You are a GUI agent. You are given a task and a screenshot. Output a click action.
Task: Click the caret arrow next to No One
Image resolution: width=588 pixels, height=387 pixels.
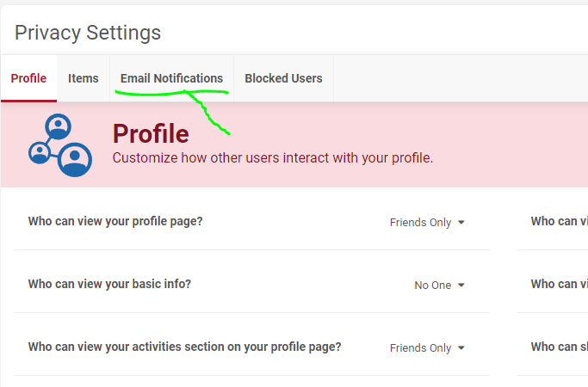[461, 286]
